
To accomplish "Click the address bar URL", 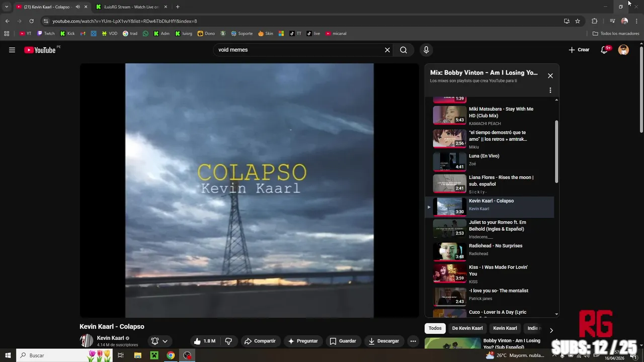I will (125, 21).
